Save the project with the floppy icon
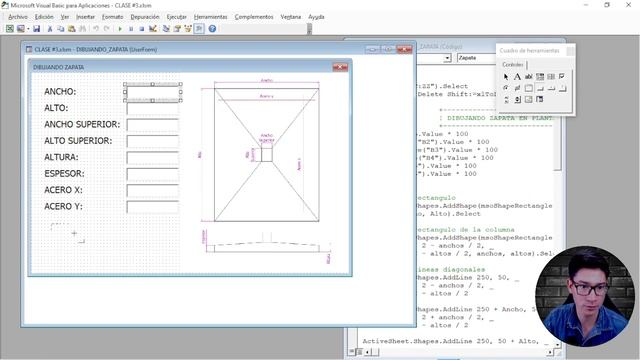The height and width of the screenshot is (360, 640). (x=36, y=29)
